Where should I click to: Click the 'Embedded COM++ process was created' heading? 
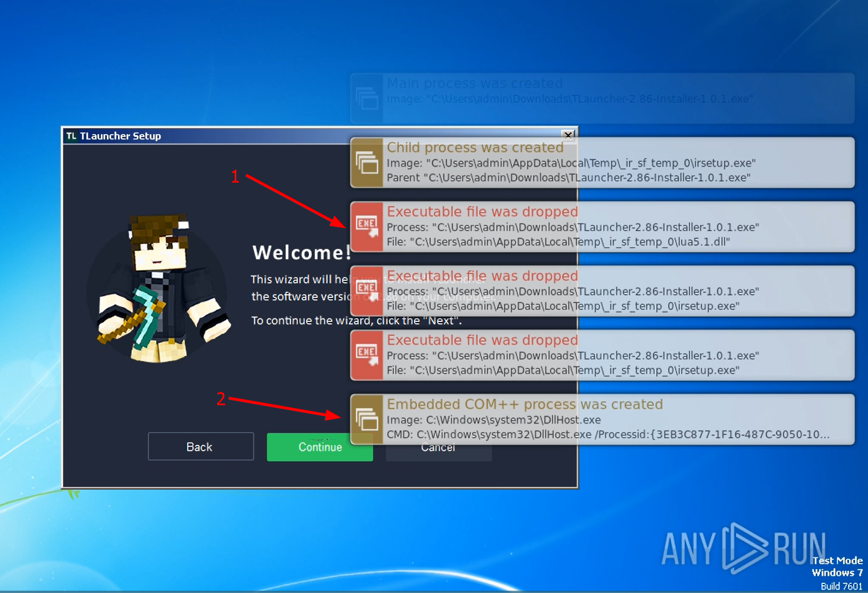525,404
